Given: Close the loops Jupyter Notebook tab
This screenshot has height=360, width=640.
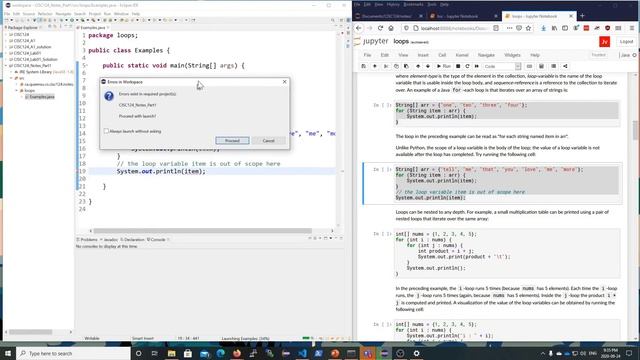Looking at the screenshot, I should [571, 16].
